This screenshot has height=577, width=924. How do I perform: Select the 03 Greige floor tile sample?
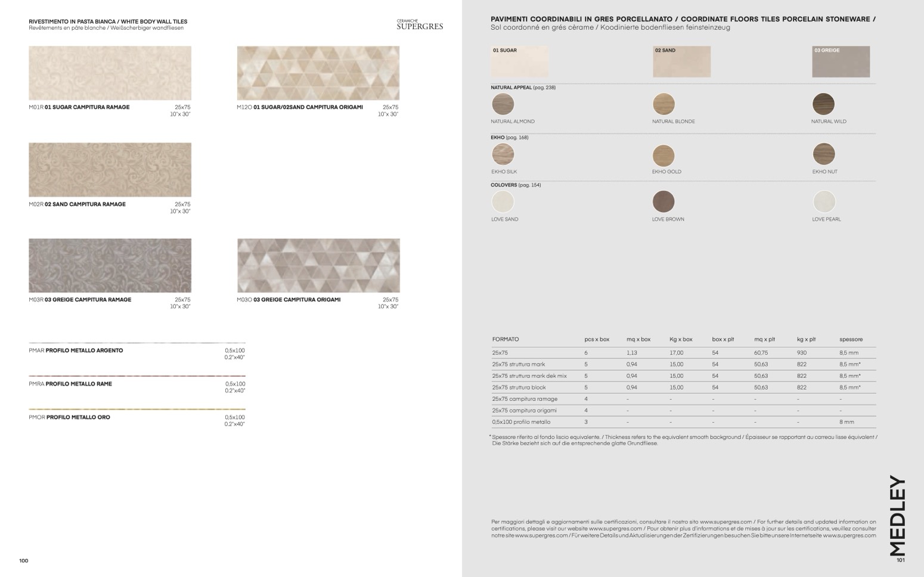(841, 61)
